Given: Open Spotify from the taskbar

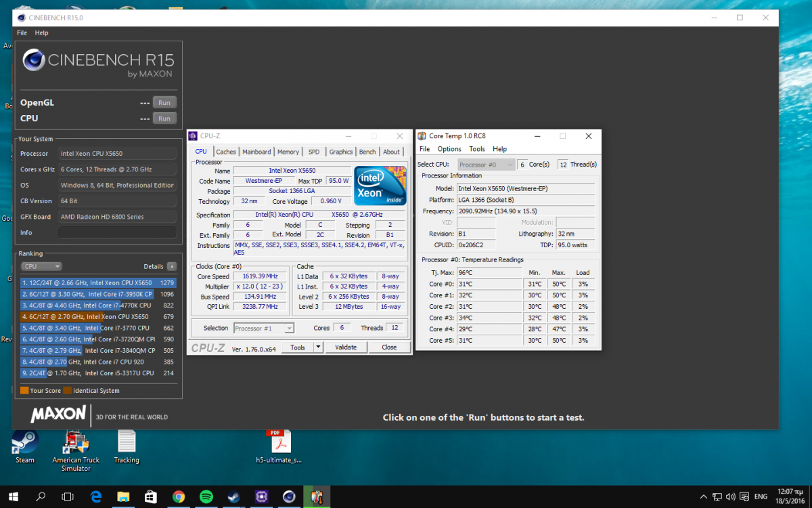Looking at the screenshot, I should (x=206, y=496).
